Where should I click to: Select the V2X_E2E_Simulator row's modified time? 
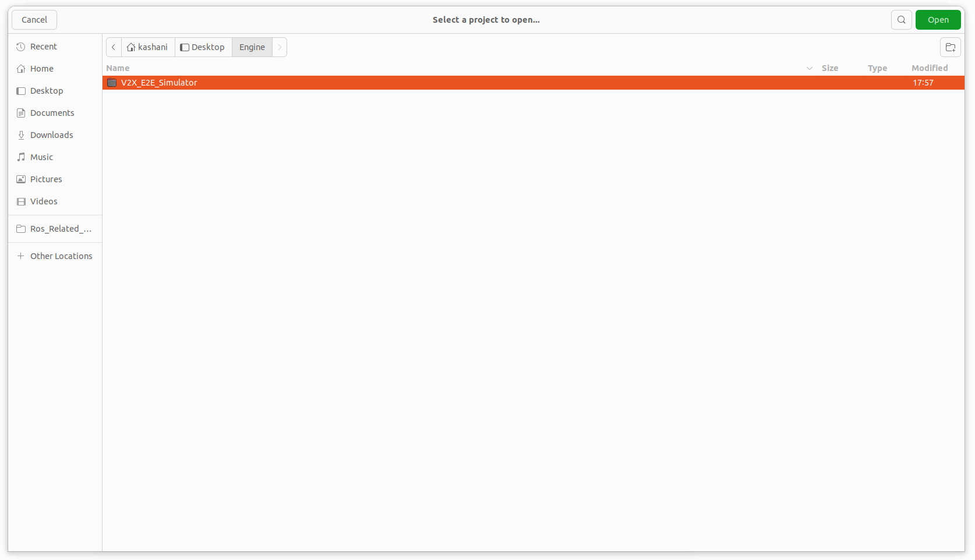923,83
